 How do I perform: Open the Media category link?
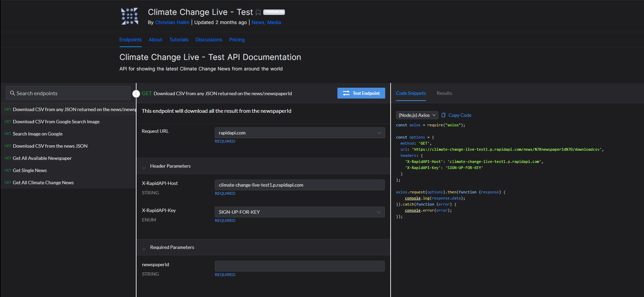coord(274,22)
